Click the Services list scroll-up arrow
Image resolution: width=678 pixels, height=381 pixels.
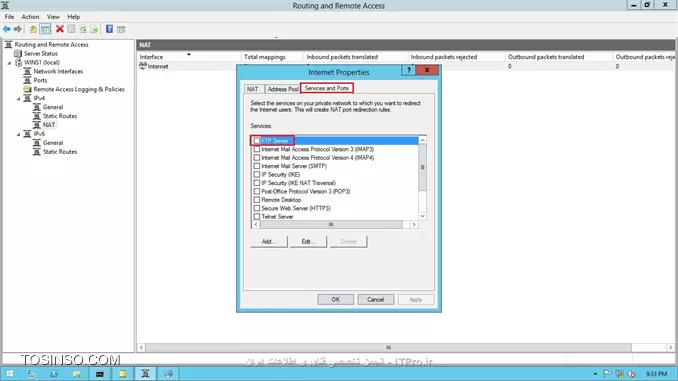pyautogui.click(x=422, y=140)
